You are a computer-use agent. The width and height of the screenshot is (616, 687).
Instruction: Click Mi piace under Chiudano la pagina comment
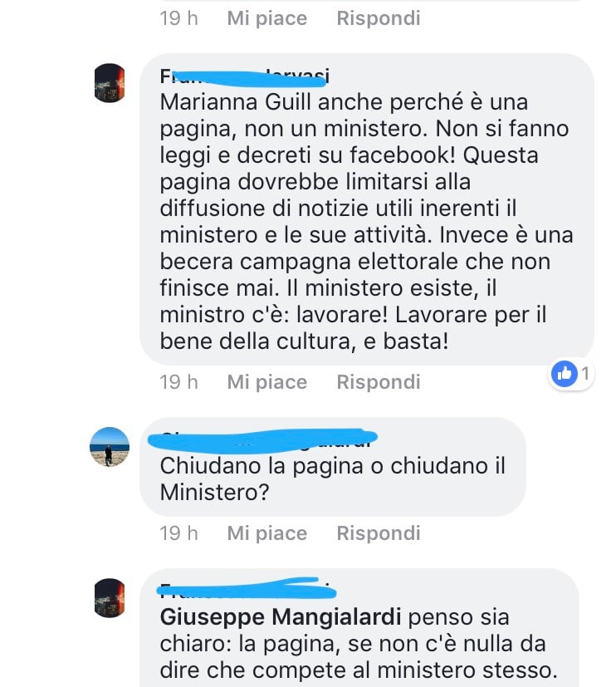267,533
